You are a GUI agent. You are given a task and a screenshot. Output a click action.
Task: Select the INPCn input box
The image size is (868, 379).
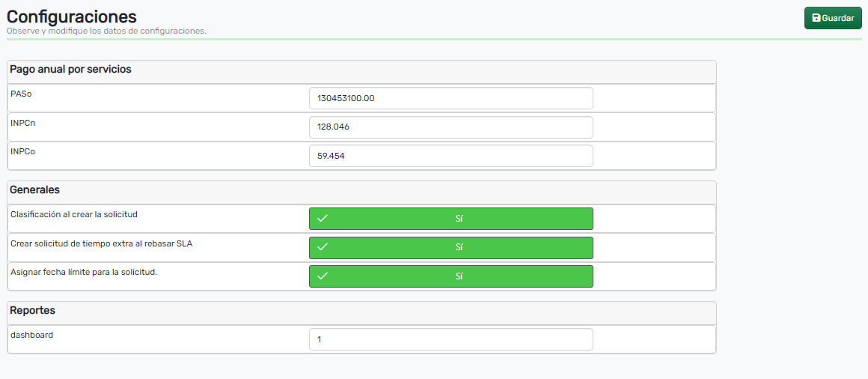[450, 127]
